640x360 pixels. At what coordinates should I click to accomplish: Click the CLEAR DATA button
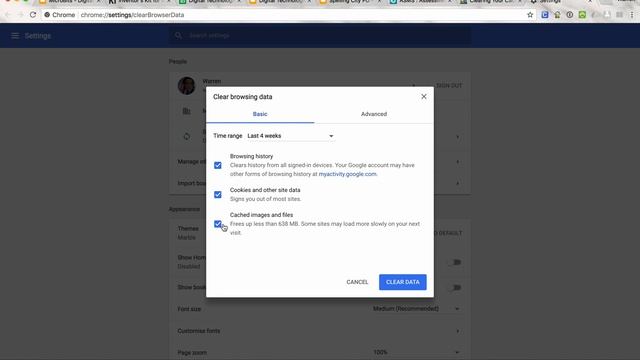click(x=403, y=282)
